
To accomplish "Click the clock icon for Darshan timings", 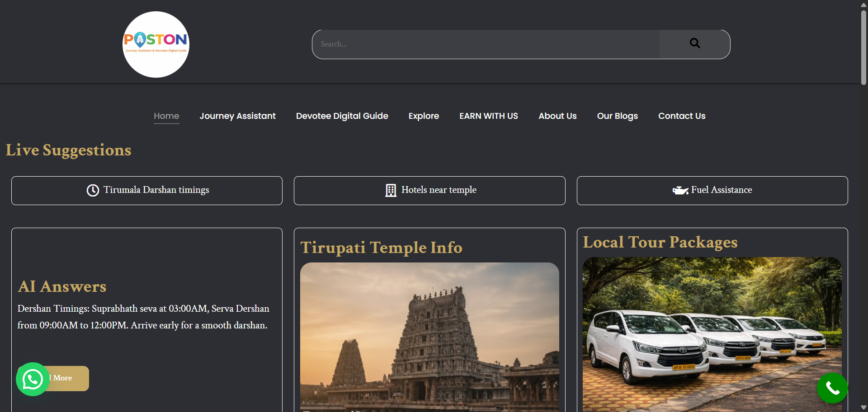I will 93,190.
